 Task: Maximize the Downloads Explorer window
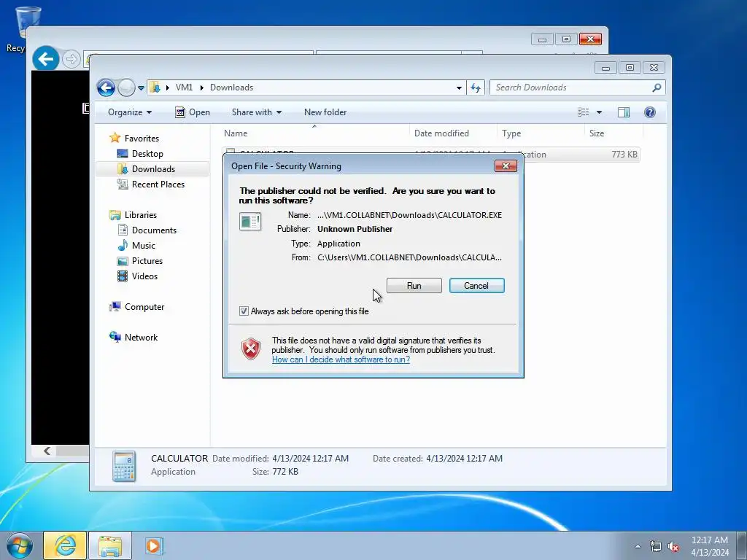tap(630, 68)
